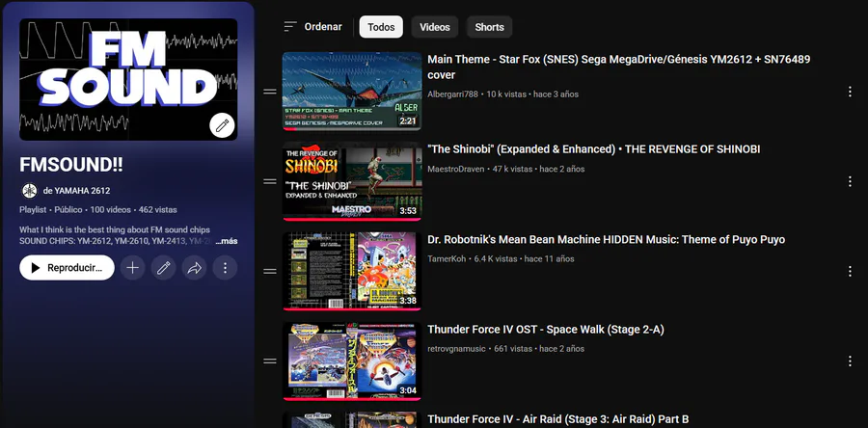Grab drag handle of Mean Bean Machine video
This screenshot has width=868, height=428.
tap(270, 271)
